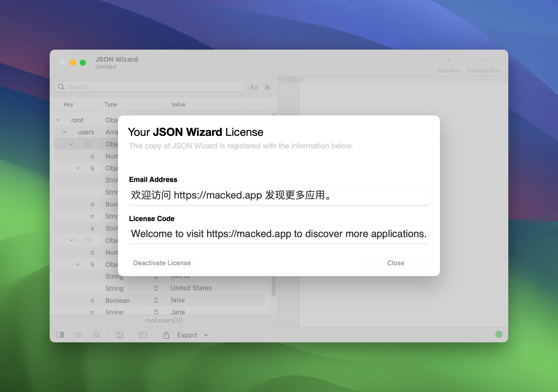Click the Value column header

coord(178,104)
